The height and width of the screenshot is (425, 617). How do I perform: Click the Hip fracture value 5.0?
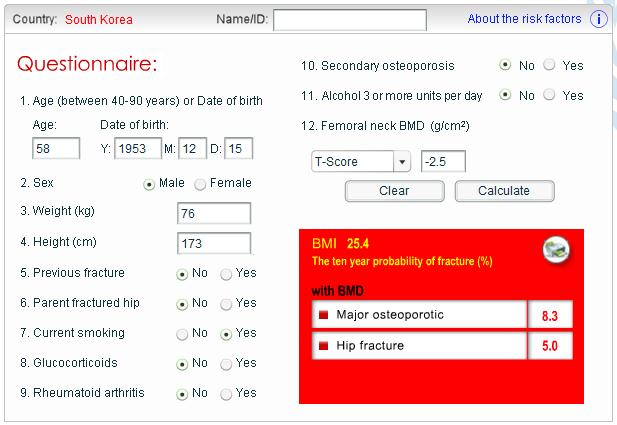coord(550,346)
